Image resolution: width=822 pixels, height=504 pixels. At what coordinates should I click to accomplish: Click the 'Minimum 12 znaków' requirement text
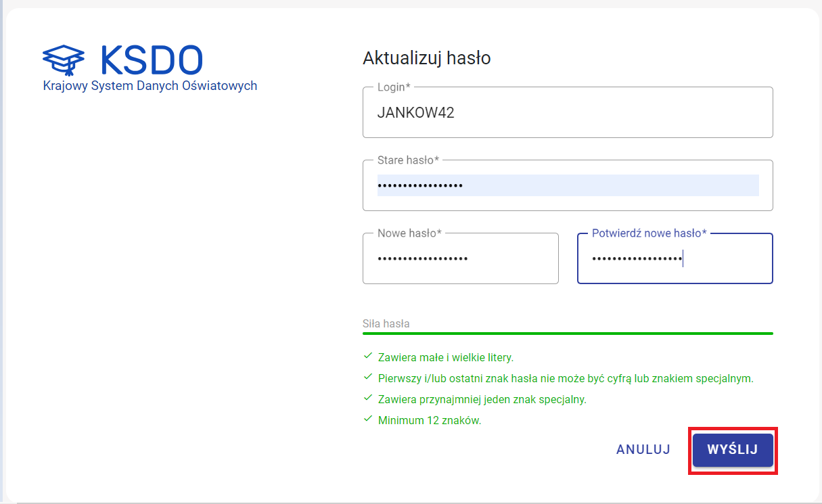click(x=429, y=420)
